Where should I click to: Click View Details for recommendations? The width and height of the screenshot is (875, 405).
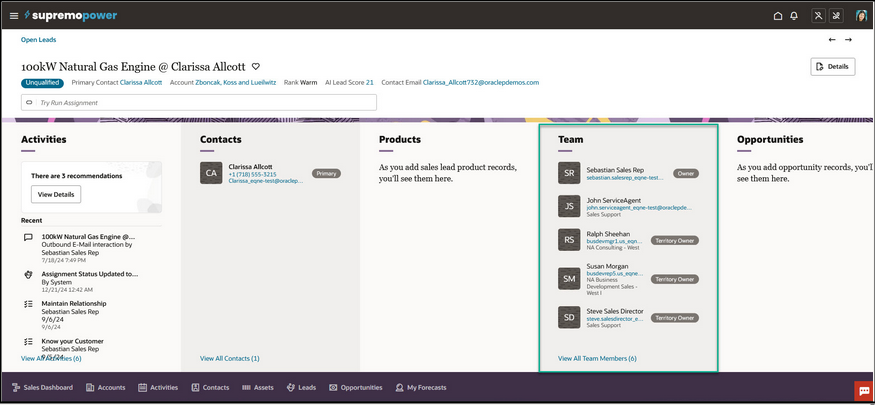click(56, 194)
